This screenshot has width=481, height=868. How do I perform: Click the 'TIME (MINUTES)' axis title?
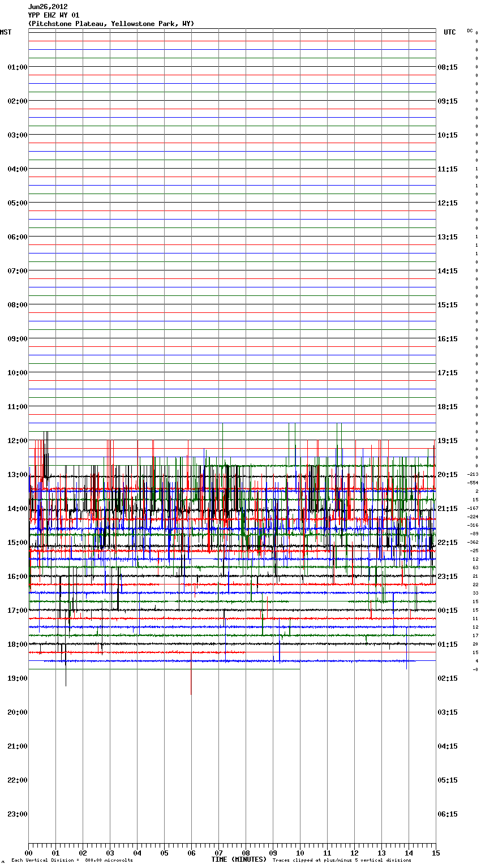[x=239, y=860]
